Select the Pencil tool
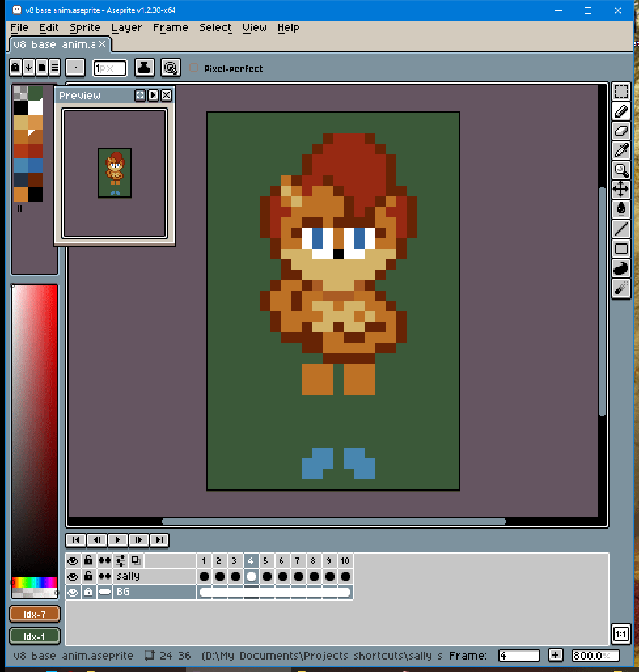 [621, 111]
